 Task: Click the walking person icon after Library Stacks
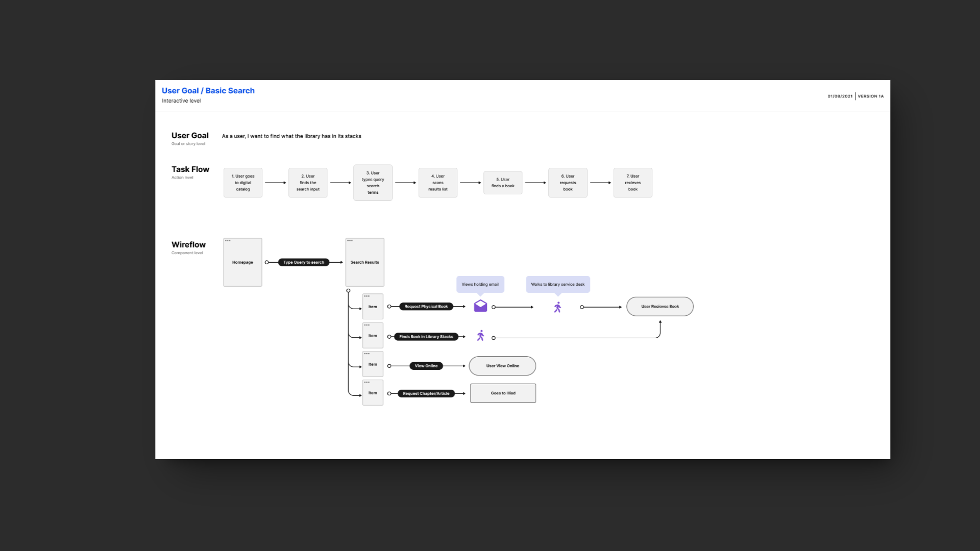tap(480, 336)
